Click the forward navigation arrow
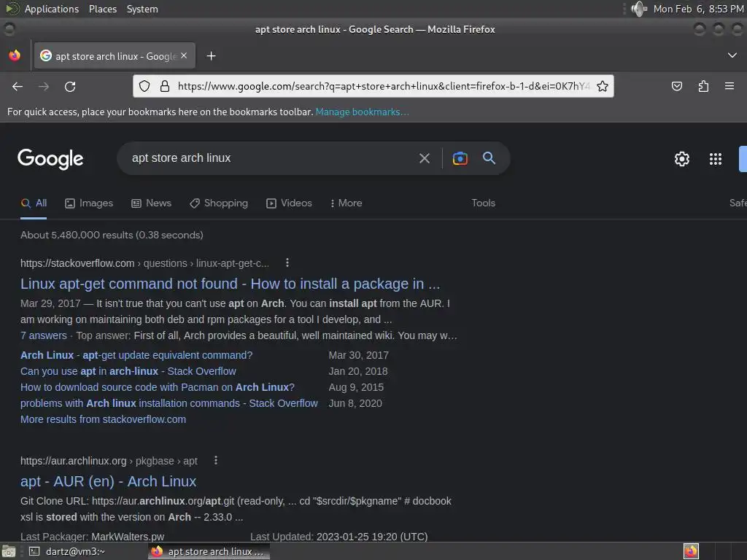The height and width of the screenshot is (560, 747). (44, 86)
